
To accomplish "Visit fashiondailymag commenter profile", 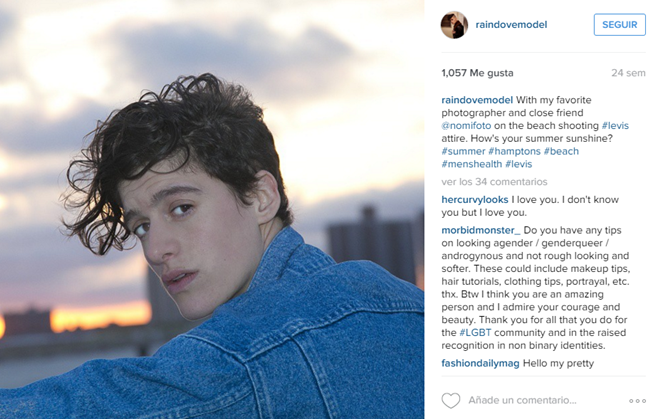I will [x=480, y=363].
